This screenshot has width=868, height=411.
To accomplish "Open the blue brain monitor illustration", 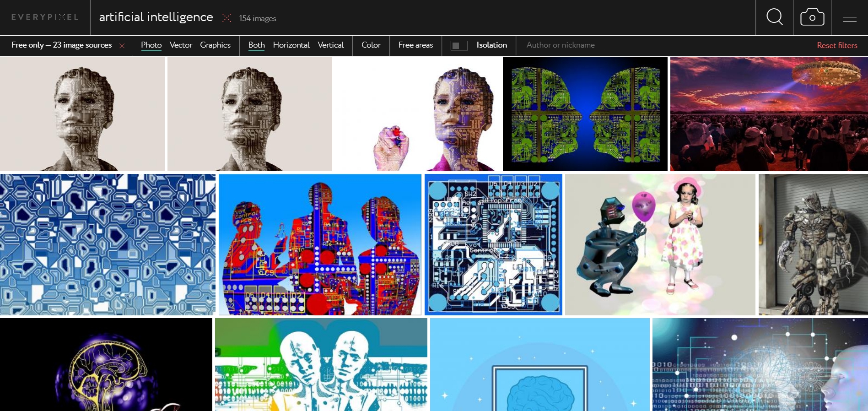I will click(x=540, y=365).
